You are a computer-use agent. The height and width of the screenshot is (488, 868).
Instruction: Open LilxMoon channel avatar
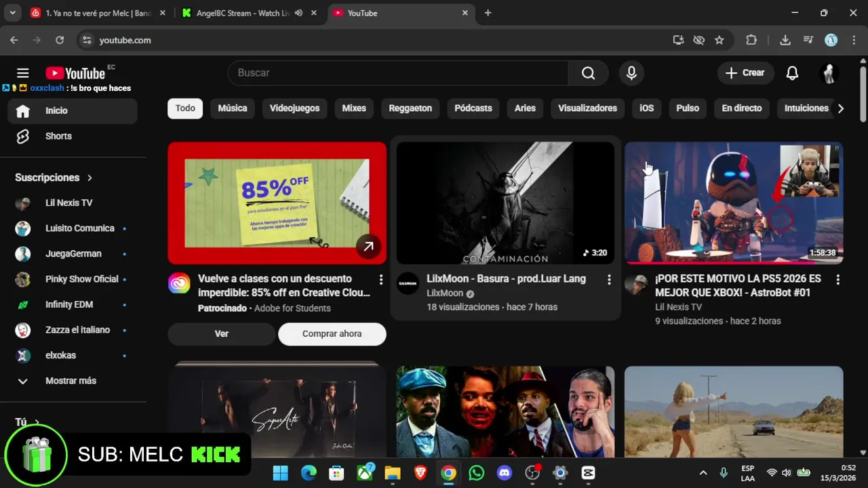tap(408, 284)
